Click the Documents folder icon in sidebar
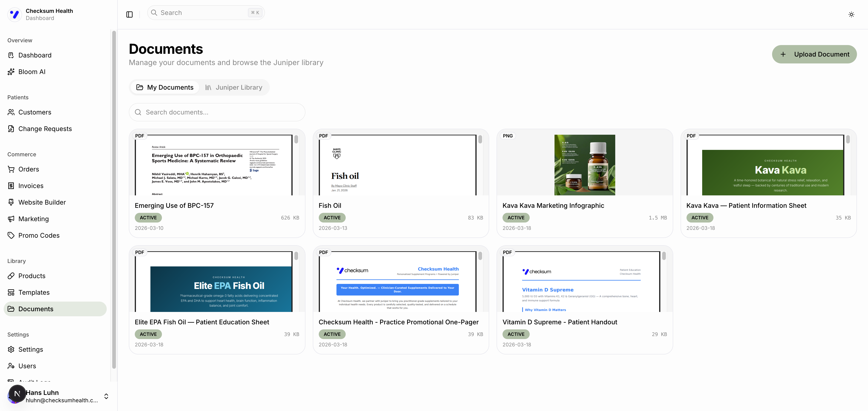 pos(11,309)
